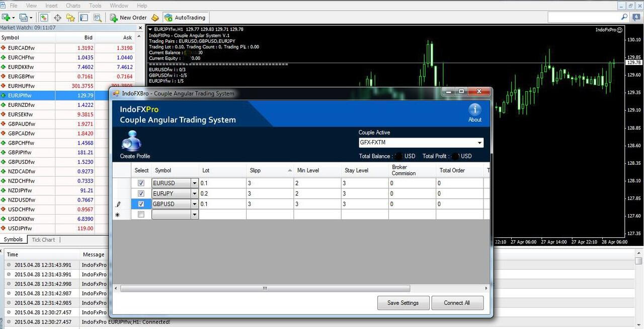Click the pencil edit marker on GBPUSD row
Screen dimensions: 644x329
(x=118, y=204)
